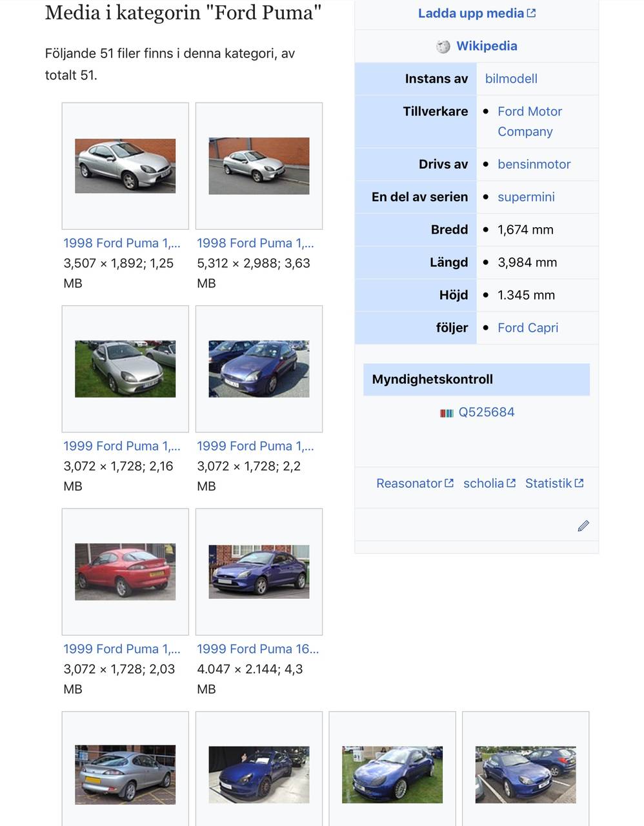
Task: Click the bensinmotor link
Action: click(x=534, y=164)
